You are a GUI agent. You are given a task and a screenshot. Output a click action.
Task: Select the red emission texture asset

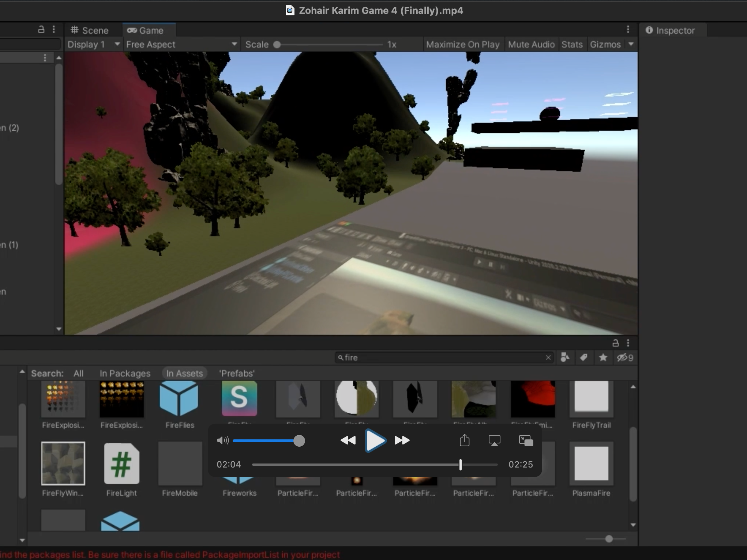coord(533,399)
